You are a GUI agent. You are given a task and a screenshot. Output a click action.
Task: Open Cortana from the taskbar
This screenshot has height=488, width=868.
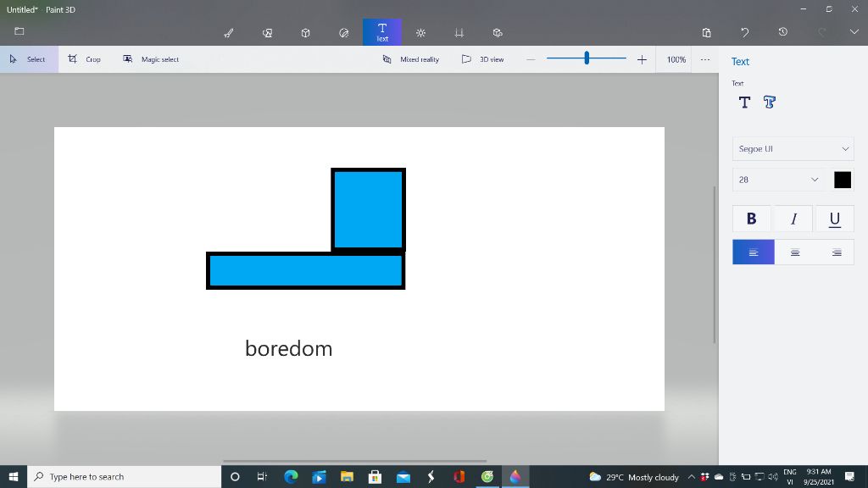(235, 476)
